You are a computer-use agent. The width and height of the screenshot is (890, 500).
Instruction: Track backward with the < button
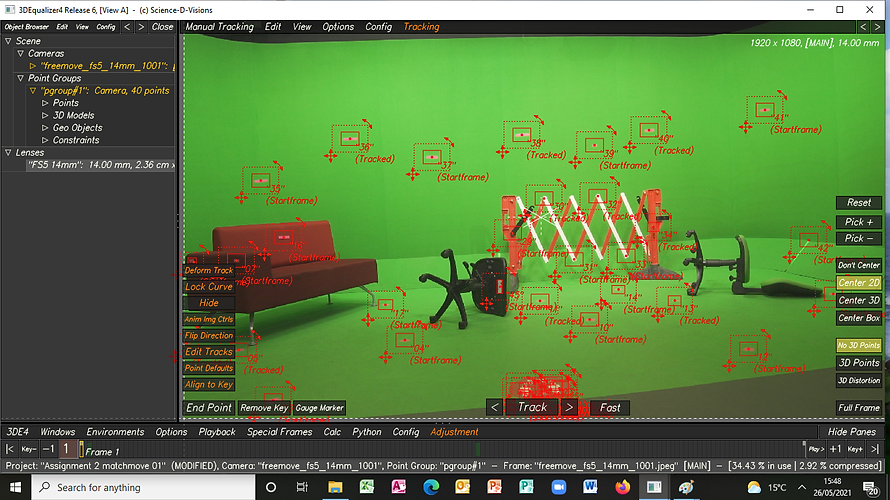click(494, 407)
